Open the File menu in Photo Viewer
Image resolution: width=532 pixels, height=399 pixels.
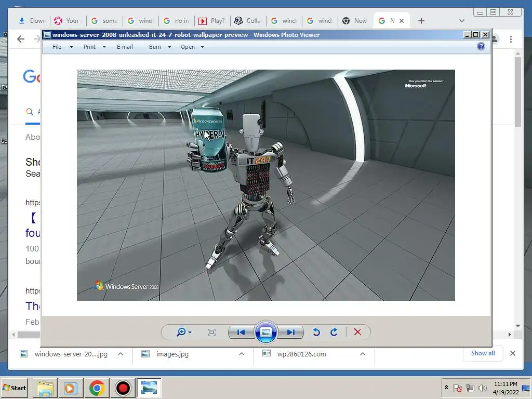(x=57, y=47)
